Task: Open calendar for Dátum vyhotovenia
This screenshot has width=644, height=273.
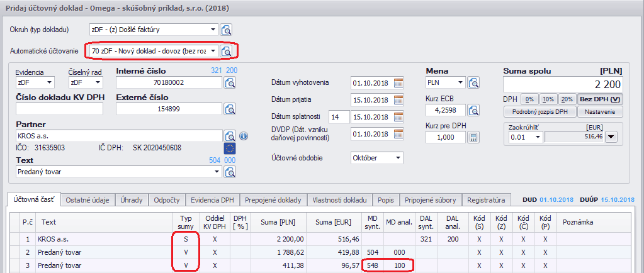Action: (x=398, y=82)
